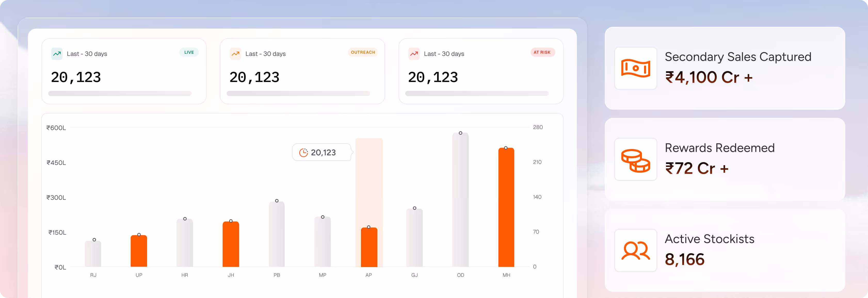
Task: Click the HR bar in the chart
Action: pyautogui.click(x=185, y=243)
